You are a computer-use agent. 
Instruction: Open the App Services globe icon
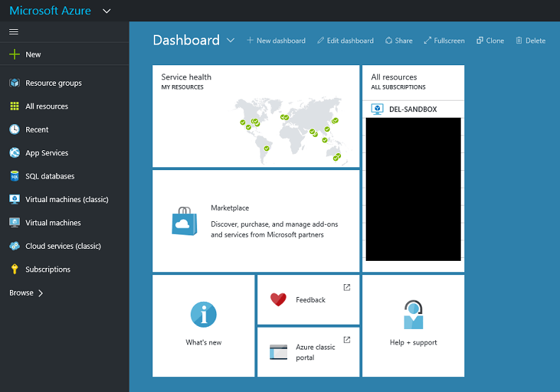14,152
